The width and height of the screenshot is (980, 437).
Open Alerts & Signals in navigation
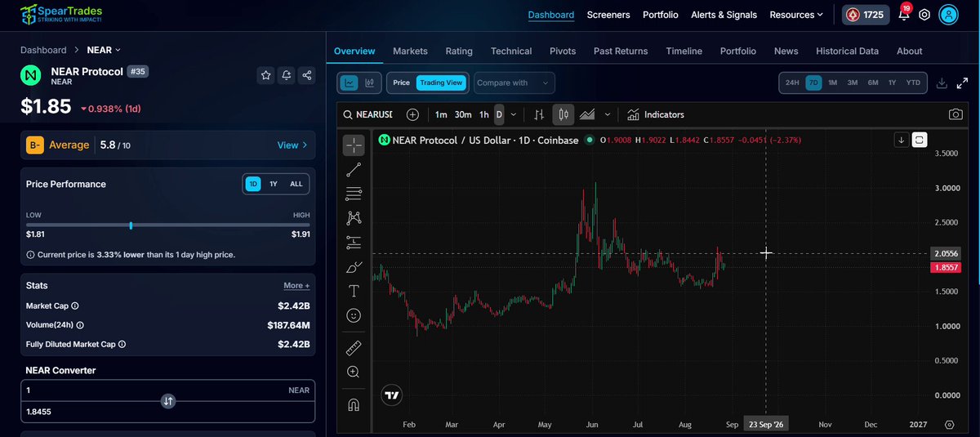point(724,15)
